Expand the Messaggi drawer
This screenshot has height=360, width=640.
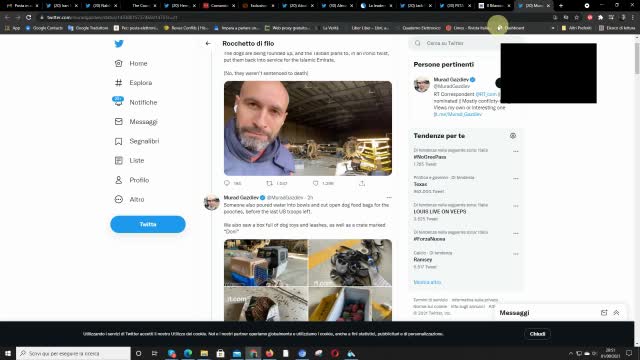click(616, 313)
